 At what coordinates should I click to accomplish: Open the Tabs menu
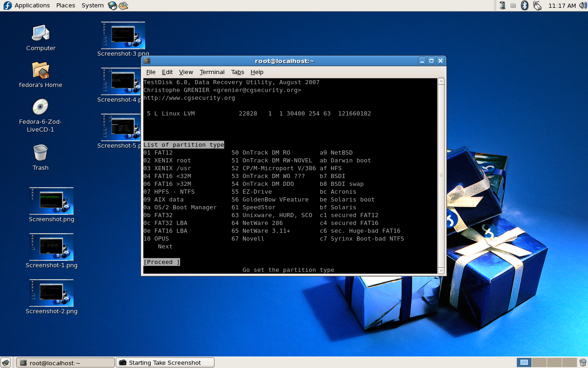click(x=237, y=72)
